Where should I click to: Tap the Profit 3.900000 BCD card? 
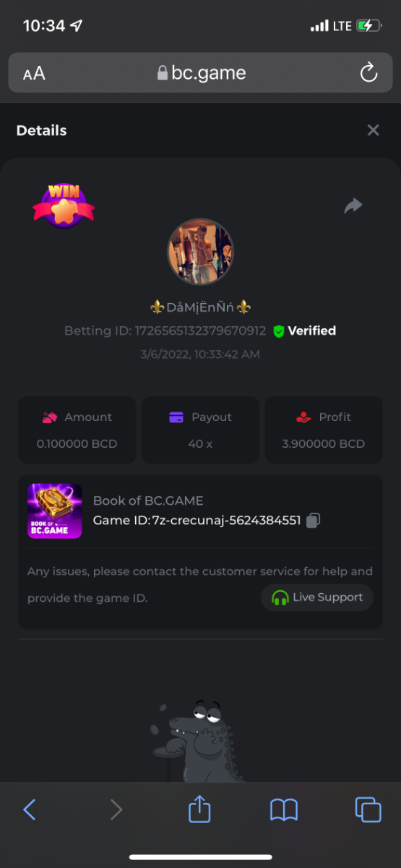(324, 430)
